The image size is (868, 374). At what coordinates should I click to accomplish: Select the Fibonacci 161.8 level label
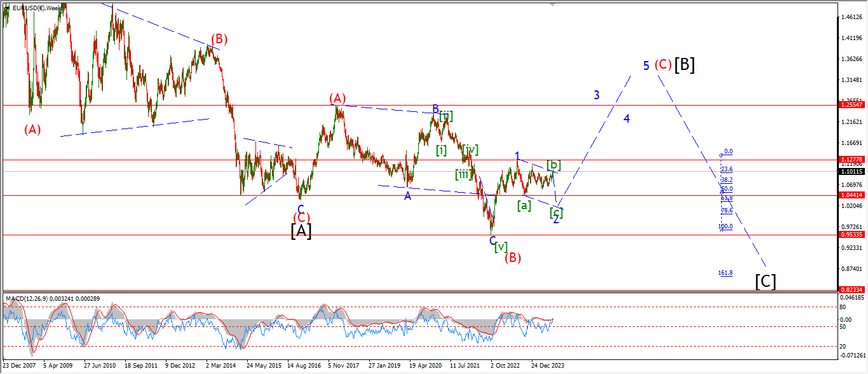click(x=726, y=273)
